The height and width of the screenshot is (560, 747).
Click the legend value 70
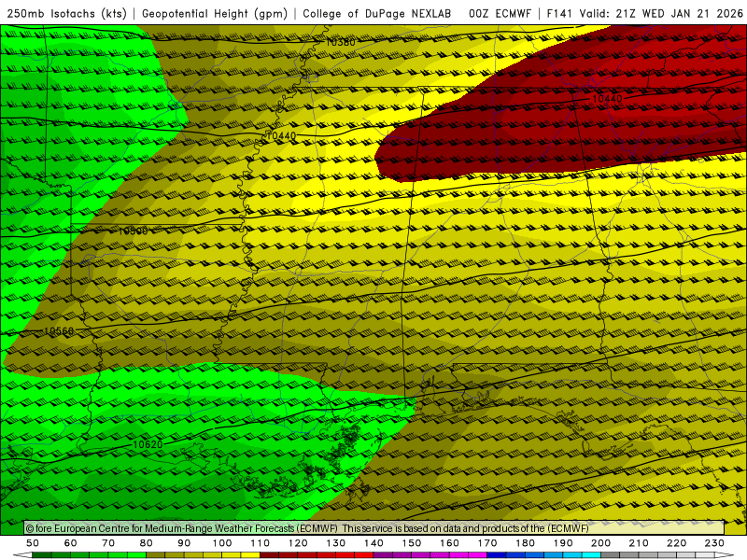tap(108, 543)
